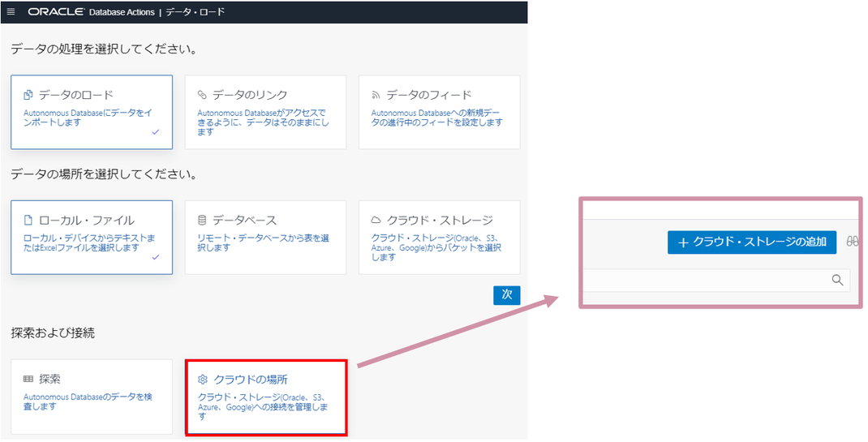The image size is (868, 442).
Task: Focus the cloud storage search field
Action: tap(715, 281)
